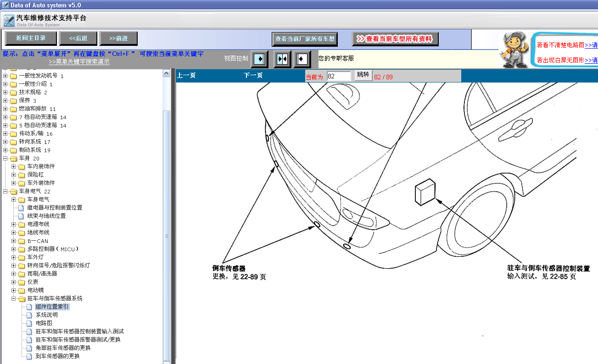Go to previous page via 上一页

coord(186,75)
